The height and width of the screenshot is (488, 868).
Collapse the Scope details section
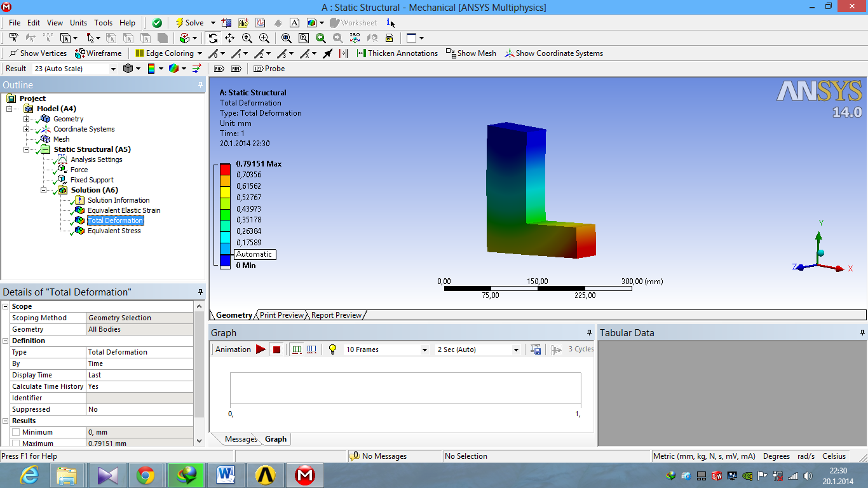click(x=6, y=306)
